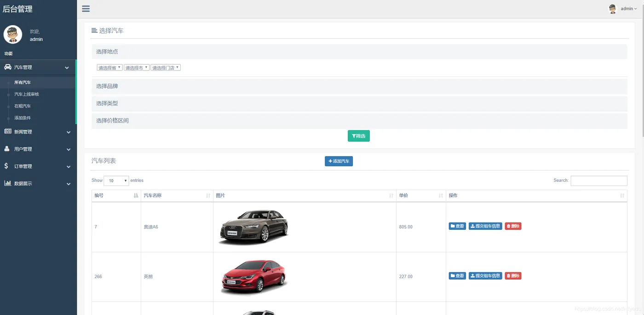Focus the table Search input field
Screen dimensions: 644x315
coord(599,181)
